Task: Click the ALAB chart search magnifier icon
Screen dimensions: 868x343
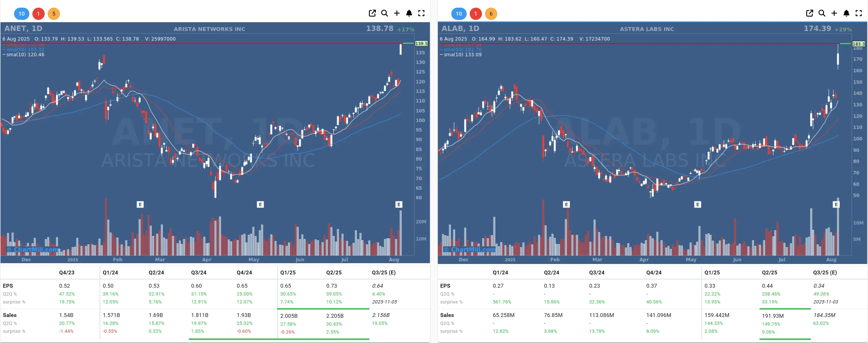Action: pyautogui.click(x=822, y=13)
